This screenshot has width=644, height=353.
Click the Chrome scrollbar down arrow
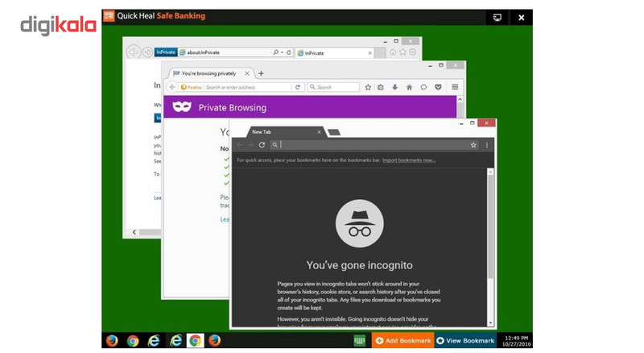point(490,323)
